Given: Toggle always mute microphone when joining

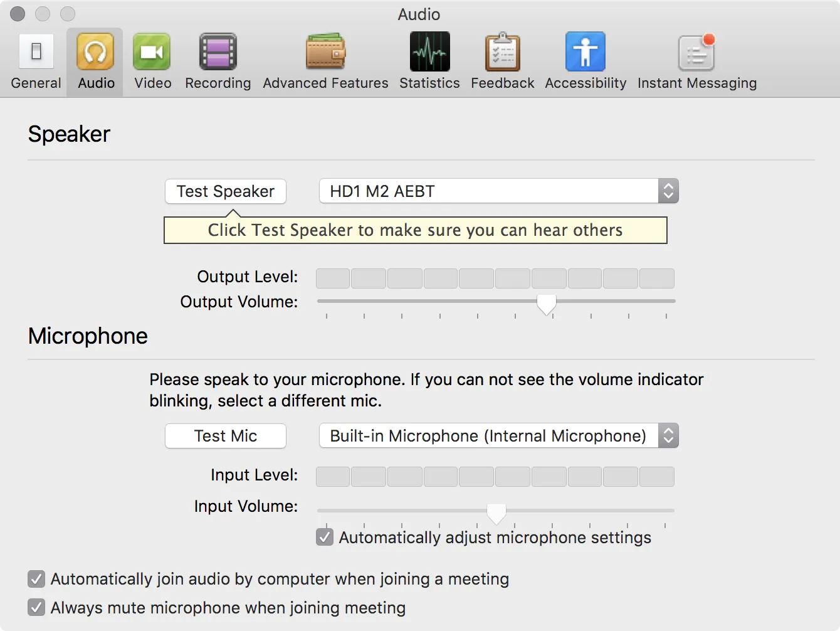Looking at the screenshot, I should pos(36,608).
